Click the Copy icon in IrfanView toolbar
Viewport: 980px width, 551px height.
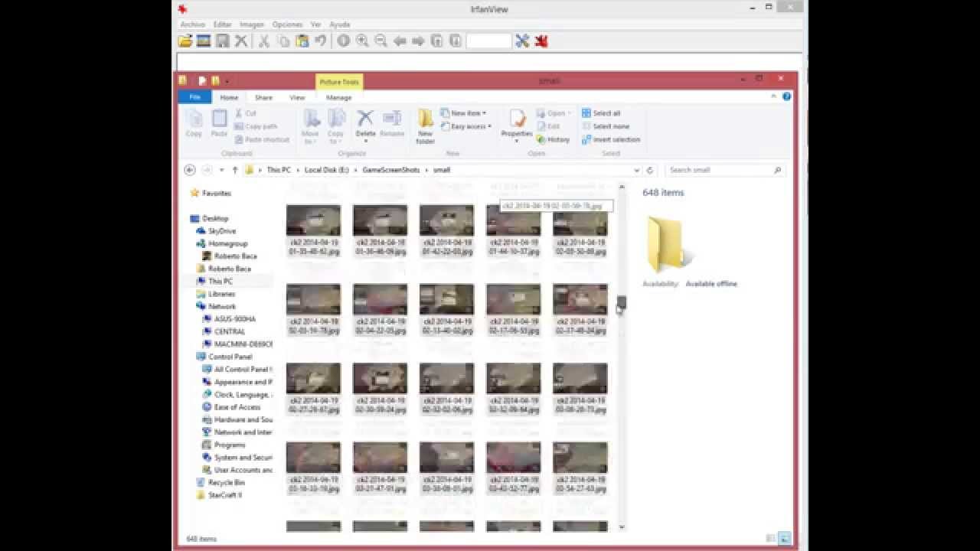[x=283, y=41]
